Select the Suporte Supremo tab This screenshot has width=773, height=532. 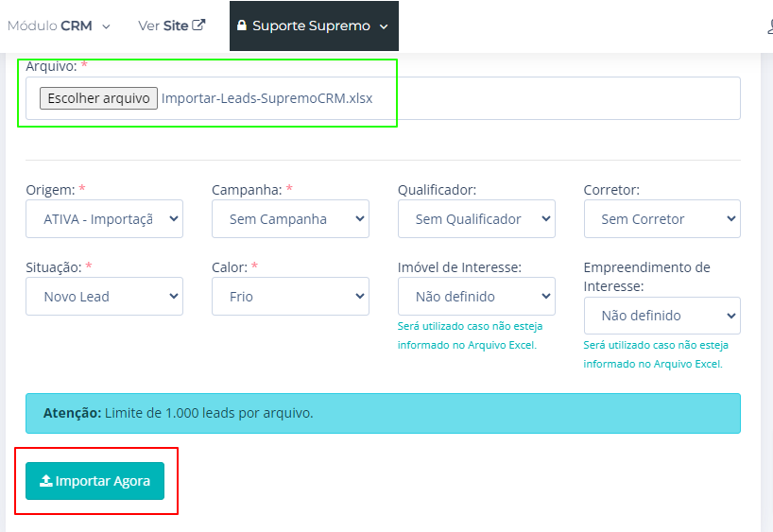(311, 26)
